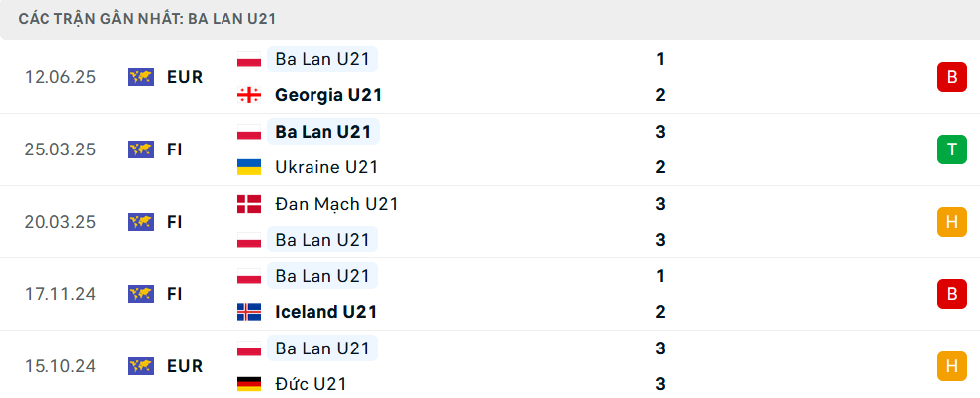
Task: Click the orange H badge for Denmark match
Action: 952,222
